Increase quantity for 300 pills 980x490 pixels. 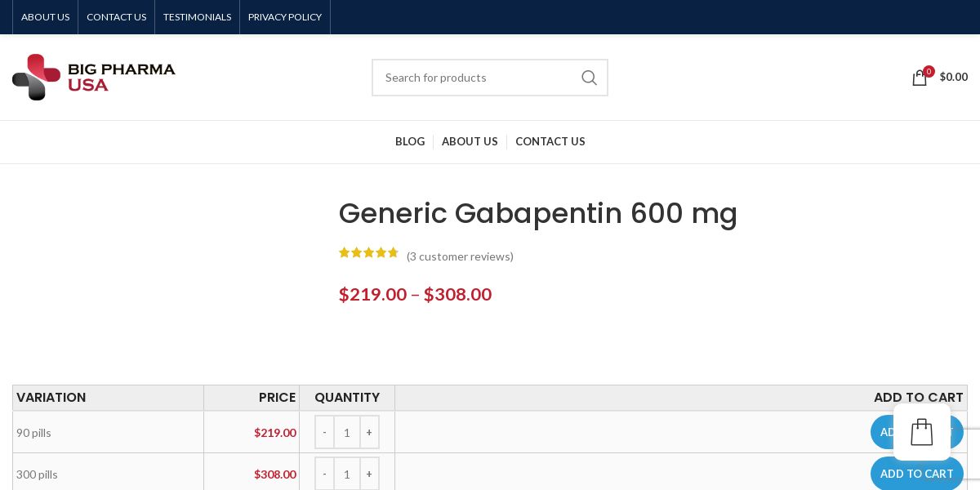point(369,474)
